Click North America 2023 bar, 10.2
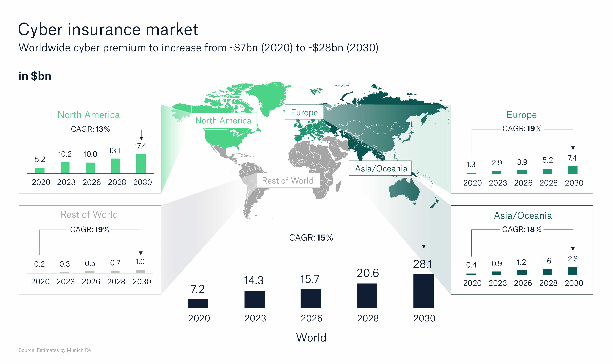Screen dimensions: 613x364 pyautogui.click(x=65, y=168)
